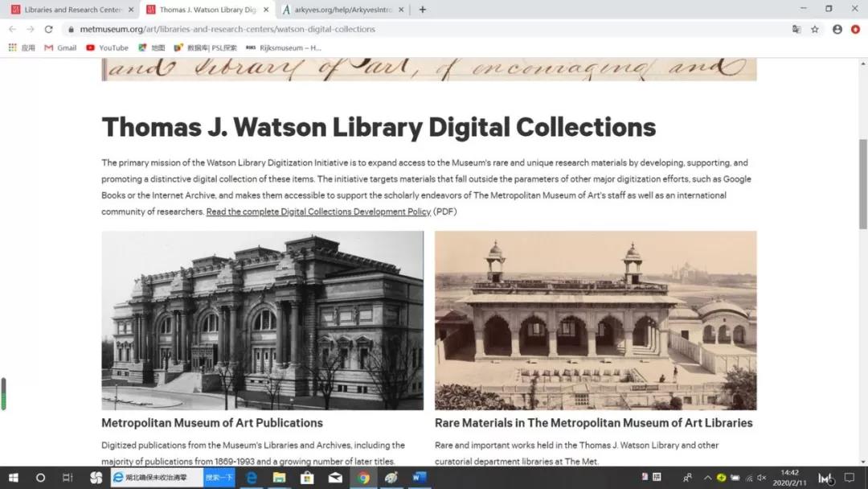Reload the page with the refresh icon

click(48, 29)
